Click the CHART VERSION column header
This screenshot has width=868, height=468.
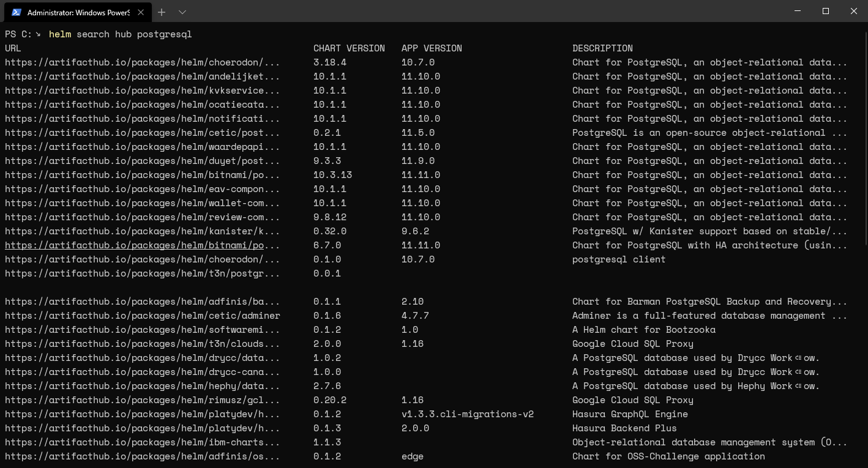tap(349, 48)
